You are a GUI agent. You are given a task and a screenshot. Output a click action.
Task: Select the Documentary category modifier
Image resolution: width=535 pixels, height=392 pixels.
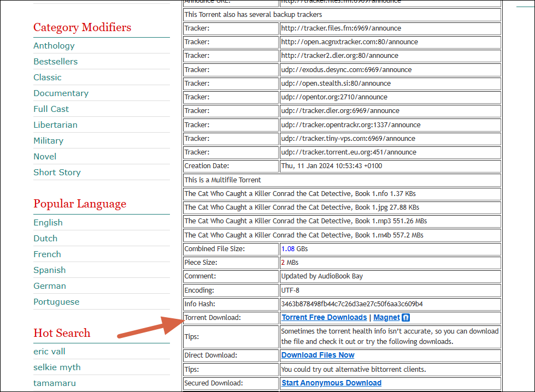click(61, 93)
